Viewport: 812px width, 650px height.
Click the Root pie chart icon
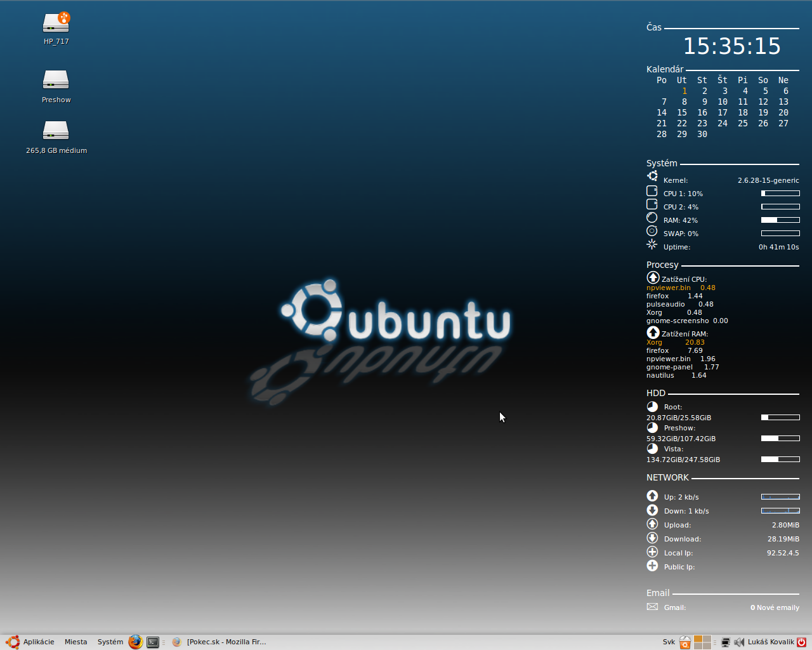coord(652,406)
